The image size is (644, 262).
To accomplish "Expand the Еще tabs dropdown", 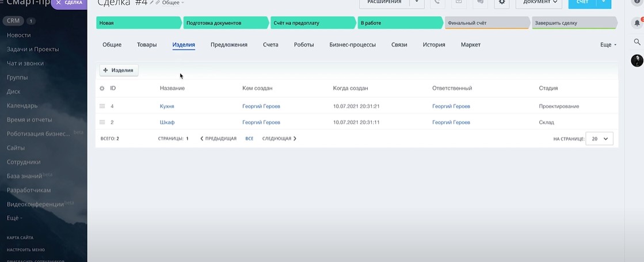I will [x=608, y=45].
